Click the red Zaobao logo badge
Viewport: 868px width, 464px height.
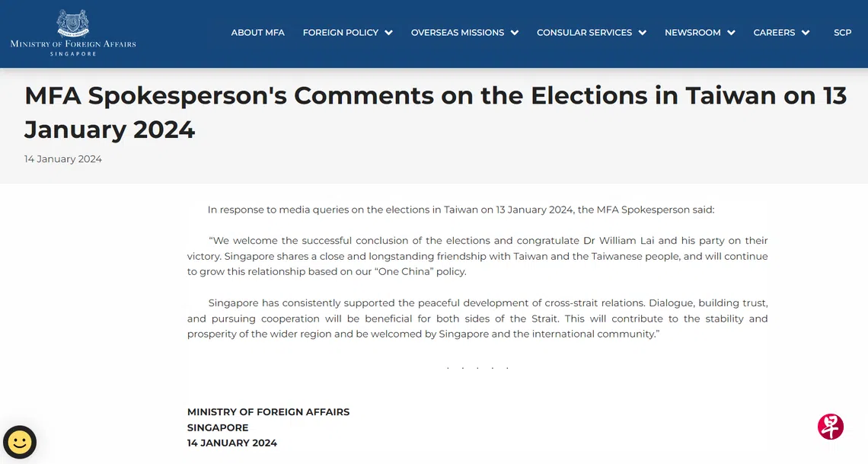831,427
